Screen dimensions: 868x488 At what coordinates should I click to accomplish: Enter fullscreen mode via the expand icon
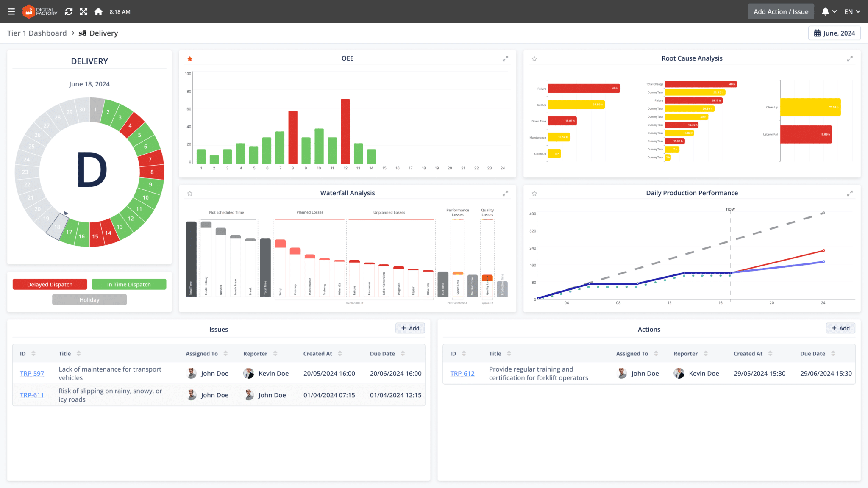point(83,11)
